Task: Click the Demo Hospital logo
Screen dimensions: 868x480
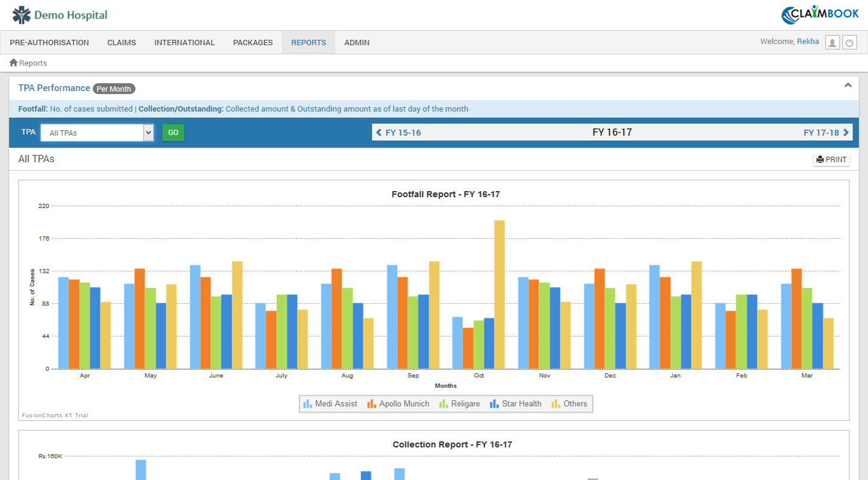Action: point(58,14)
